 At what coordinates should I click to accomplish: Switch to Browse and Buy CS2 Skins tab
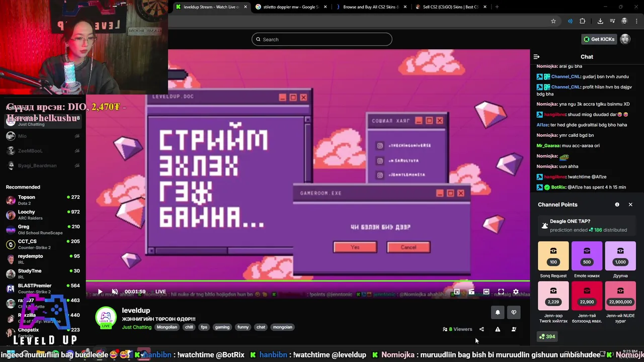coord(371,7)
